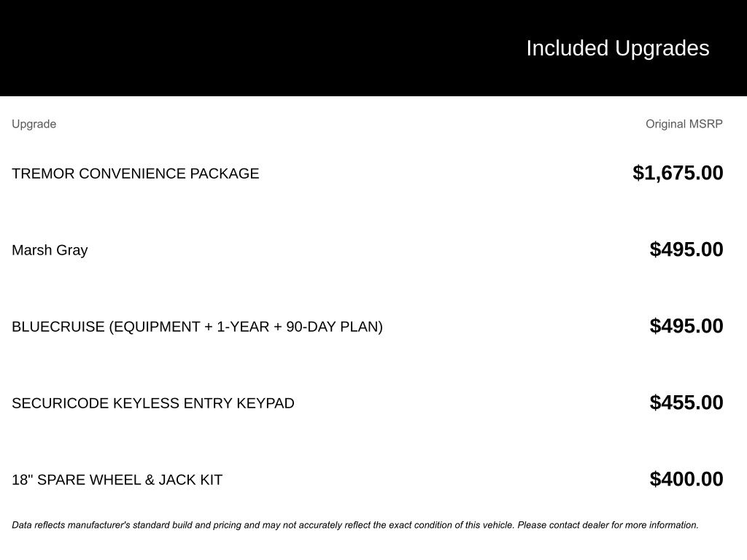Click the BlueCruise $495.00 price
The image size is (747, 560).
point(686,326)
